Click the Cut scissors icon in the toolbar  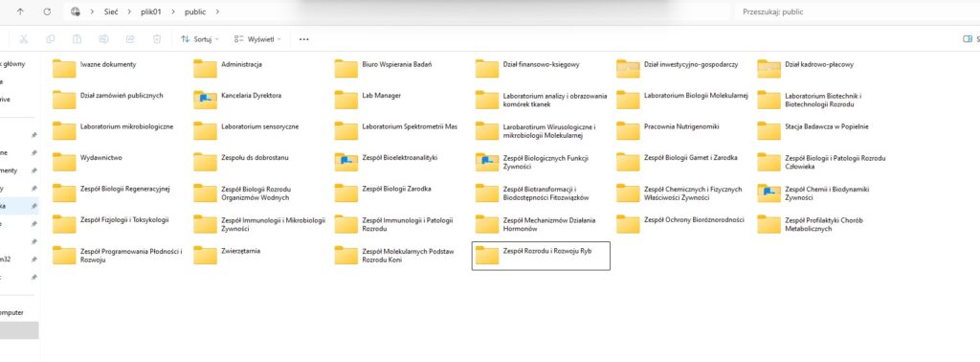tap(24, 38)
